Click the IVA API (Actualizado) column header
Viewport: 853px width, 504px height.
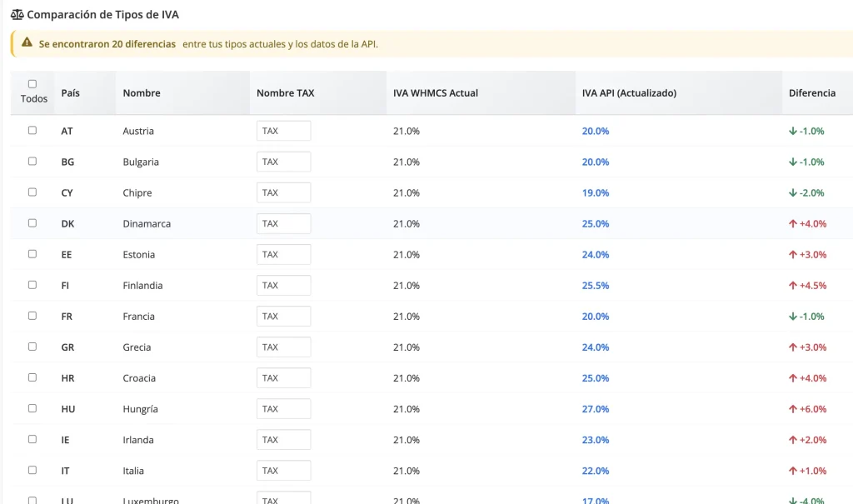click(x=629, y=93)
